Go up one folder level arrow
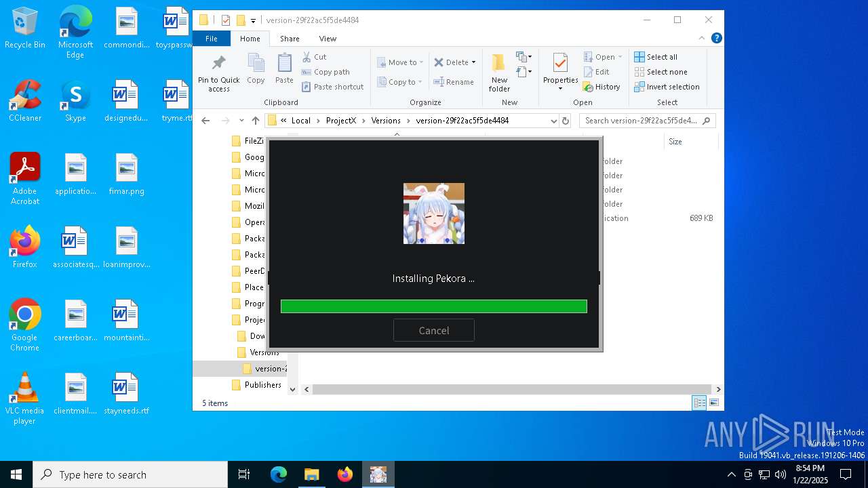 [256, 121]
